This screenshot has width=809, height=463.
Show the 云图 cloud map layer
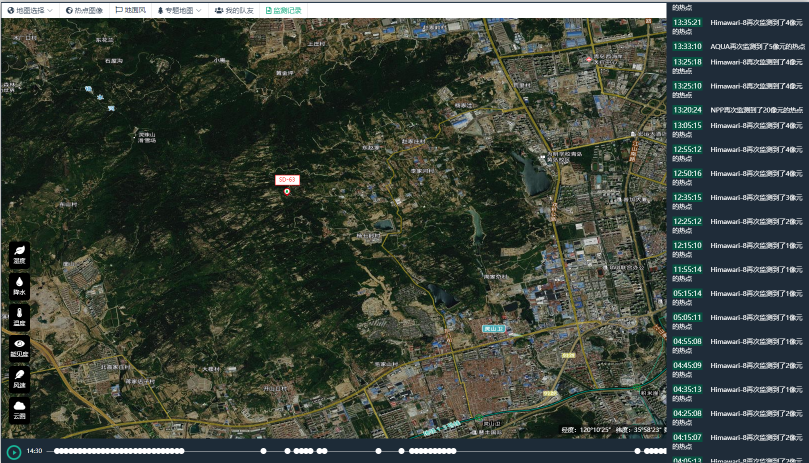coord(19,409)
